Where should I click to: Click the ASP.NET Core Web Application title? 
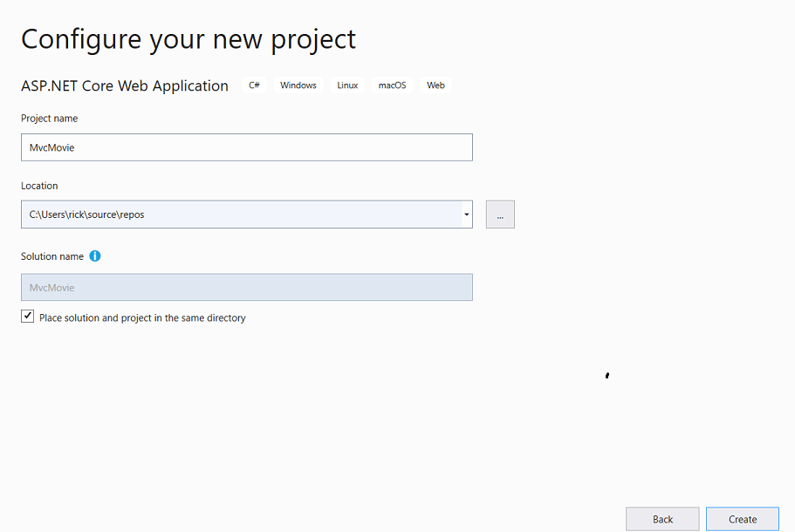pyautogui.click(x=125, y=85)
